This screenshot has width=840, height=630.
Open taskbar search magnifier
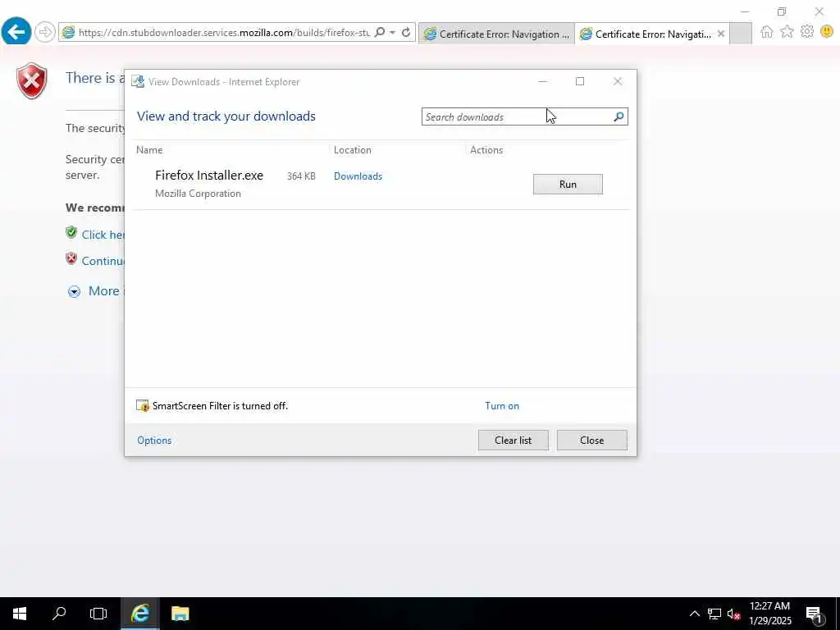[x=59, y=614]
